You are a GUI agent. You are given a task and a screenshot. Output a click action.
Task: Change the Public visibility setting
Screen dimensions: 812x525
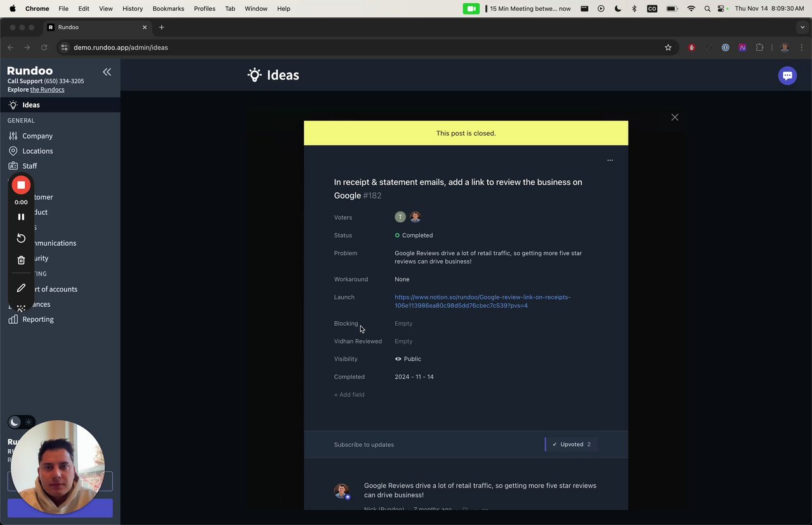point(408,359)
